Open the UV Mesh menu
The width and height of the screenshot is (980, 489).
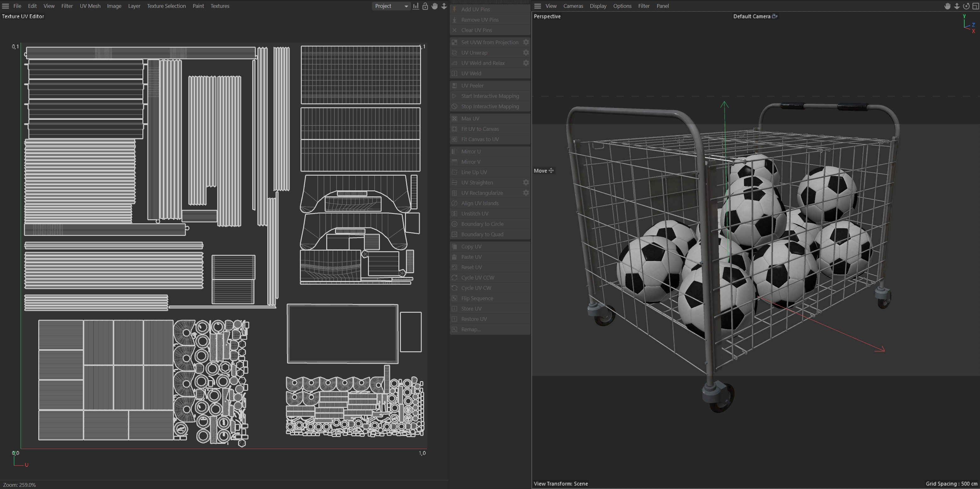coord(90,6)
